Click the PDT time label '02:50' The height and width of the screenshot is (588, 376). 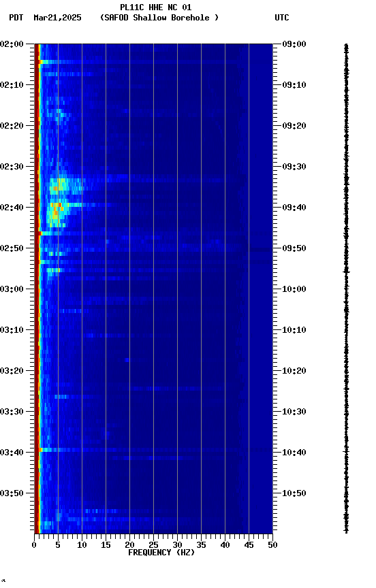tap(12, 248)
